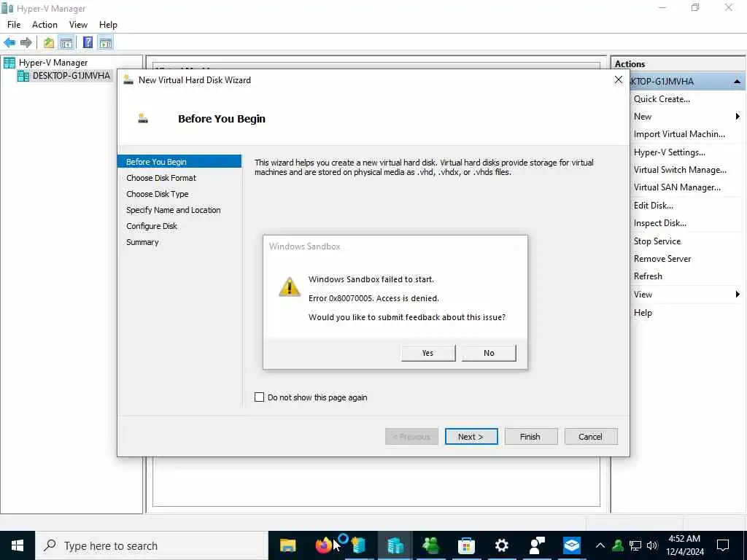The width and height of the screenshot is (747, 560).
Task: Open Virtual SAN Manager action
Action: pos(677,187)
